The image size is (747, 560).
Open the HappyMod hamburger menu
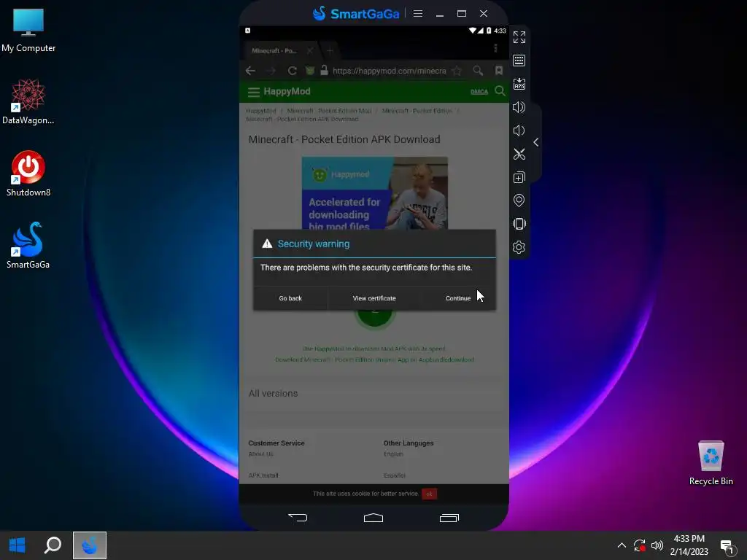click(253, 92)
